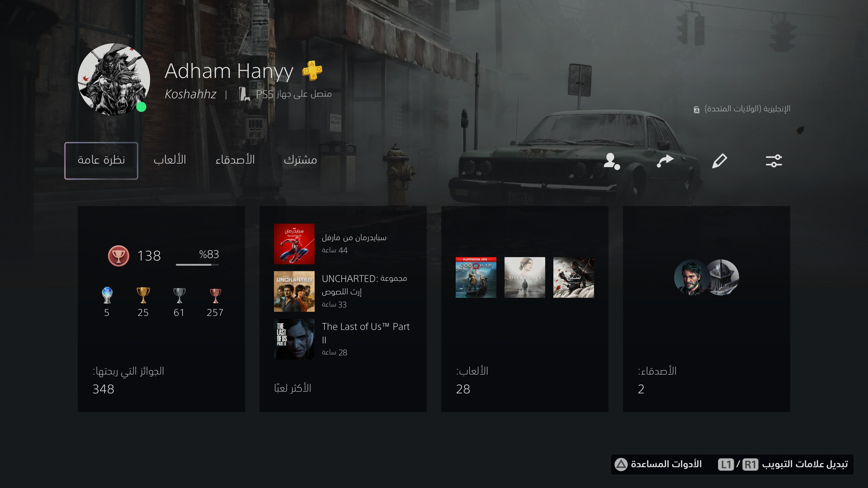Switch to the الألعاب tab
The height and width of the screenshot is (488, 868).
(170, 160)
